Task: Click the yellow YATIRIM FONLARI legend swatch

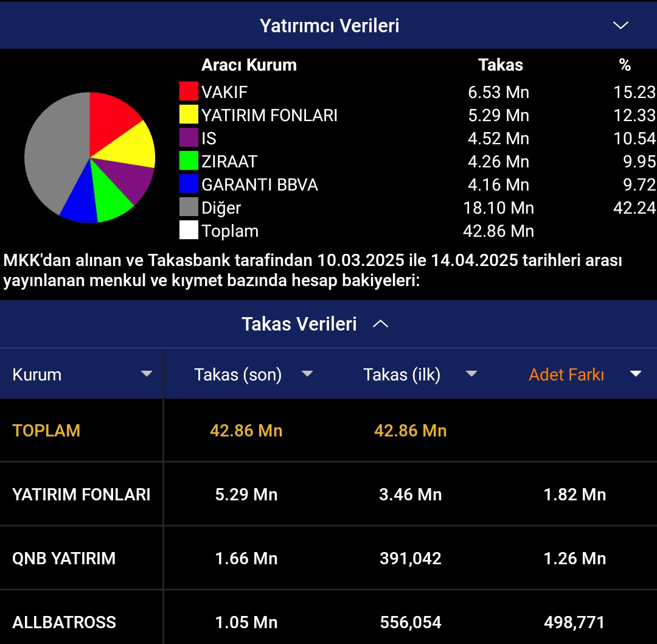Action: pyautogui.click(x=189, y=114)
